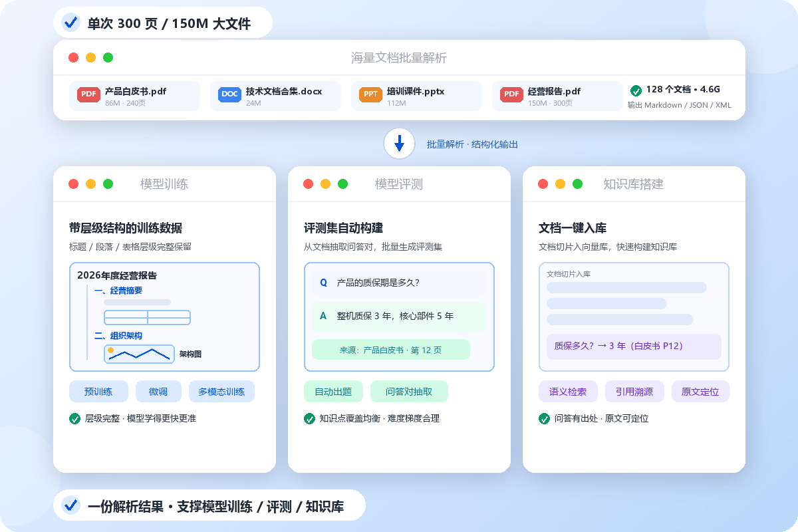Click the 模型评测 window title

(399, 184)
